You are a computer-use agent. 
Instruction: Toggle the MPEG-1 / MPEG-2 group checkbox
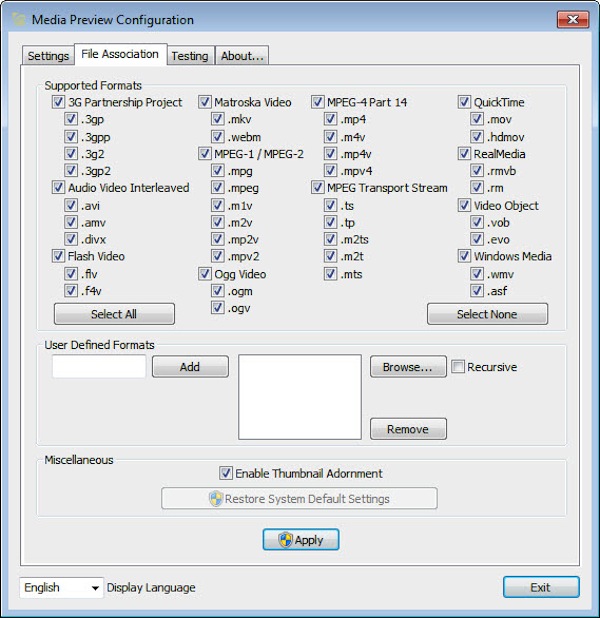click(x=205, y=154)
